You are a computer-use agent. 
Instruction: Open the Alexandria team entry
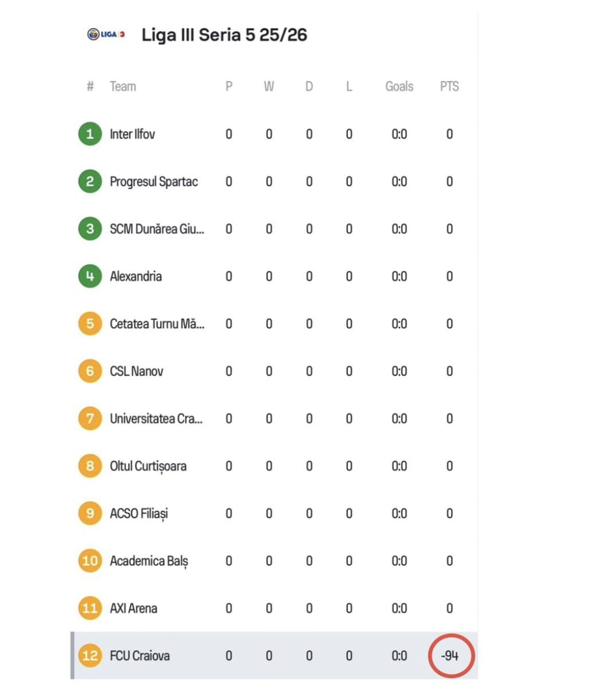[136, 276]
